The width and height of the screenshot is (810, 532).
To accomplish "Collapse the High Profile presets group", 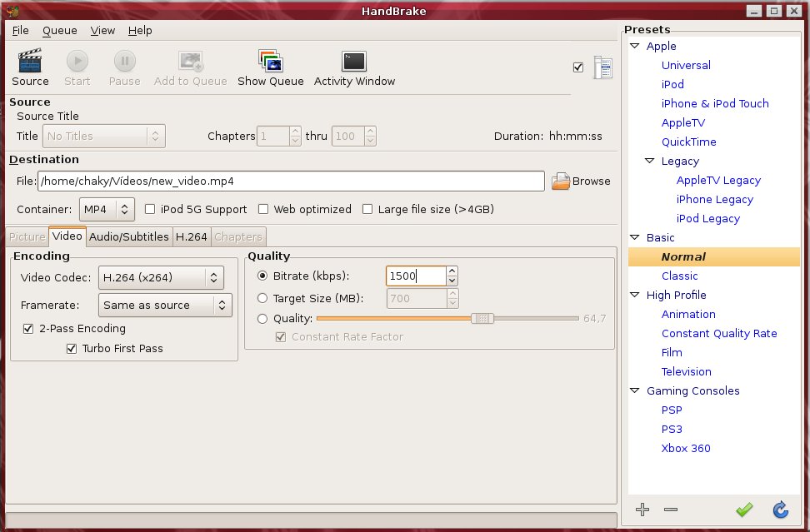I will point(635,295).
